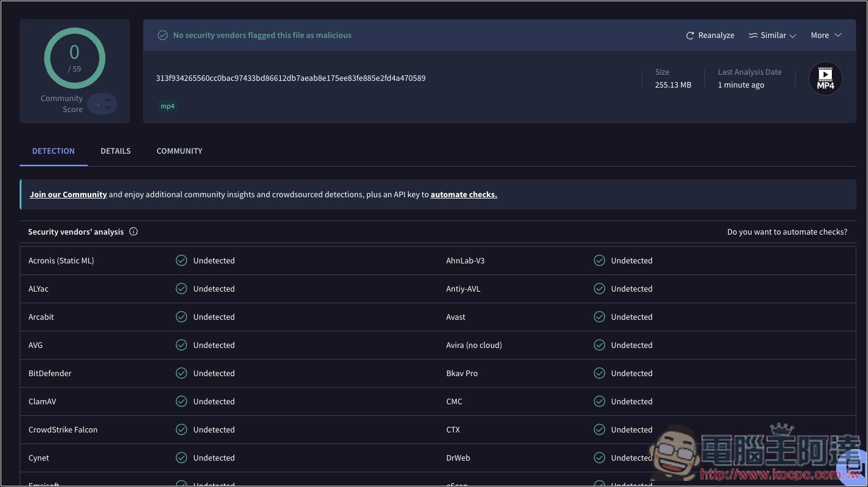The height and width of the screenshot is (487, 868).
Task: Click the 0 / 59 detection score circle
Action: 75,58
